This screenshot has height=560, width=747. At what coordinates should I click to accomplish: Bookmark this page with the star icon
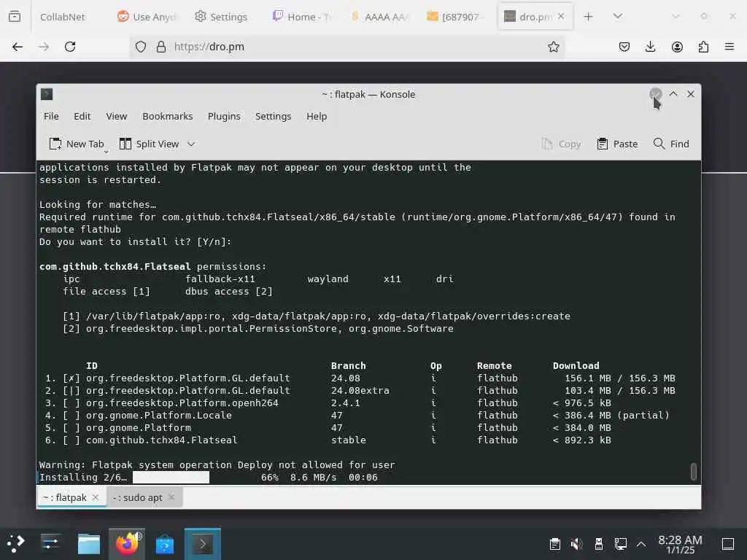553,47
